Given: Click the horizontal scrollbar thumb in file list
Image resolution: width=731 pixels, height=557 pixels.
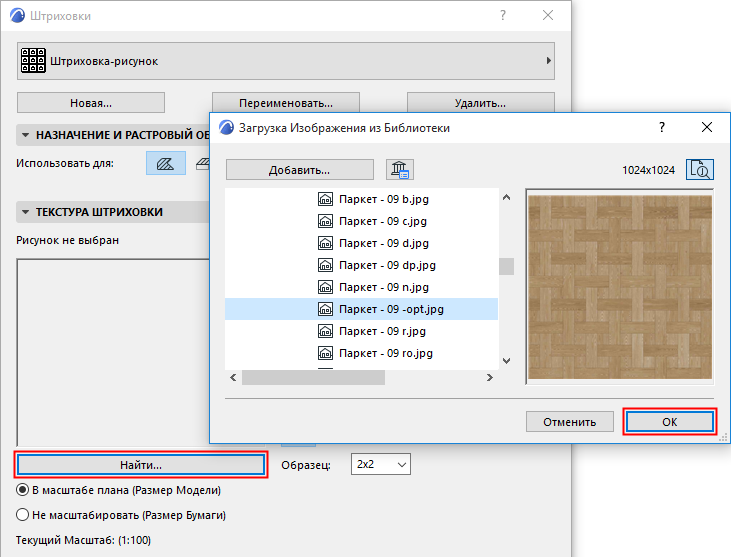Looking at the screenshot, I should pos(313,378).
